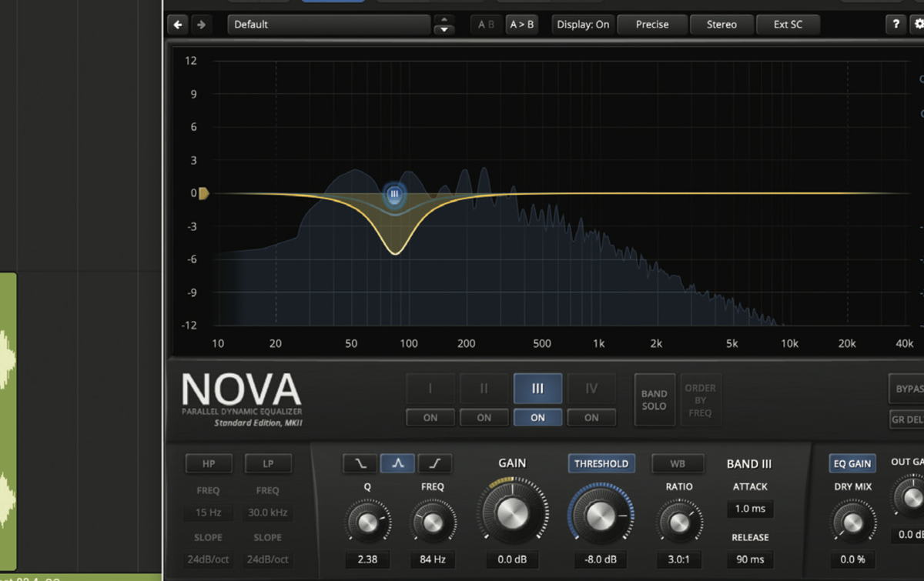This screenshot has width=924, height=581.
Task: Click the back navigation arrow
Action: pos(178,24)
